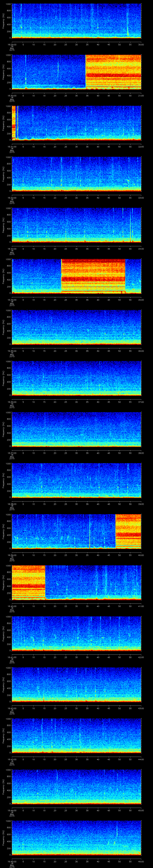The image size is (153, 868).
Task: Click the '16:42:00' start time label
Action: coord(12,708)
